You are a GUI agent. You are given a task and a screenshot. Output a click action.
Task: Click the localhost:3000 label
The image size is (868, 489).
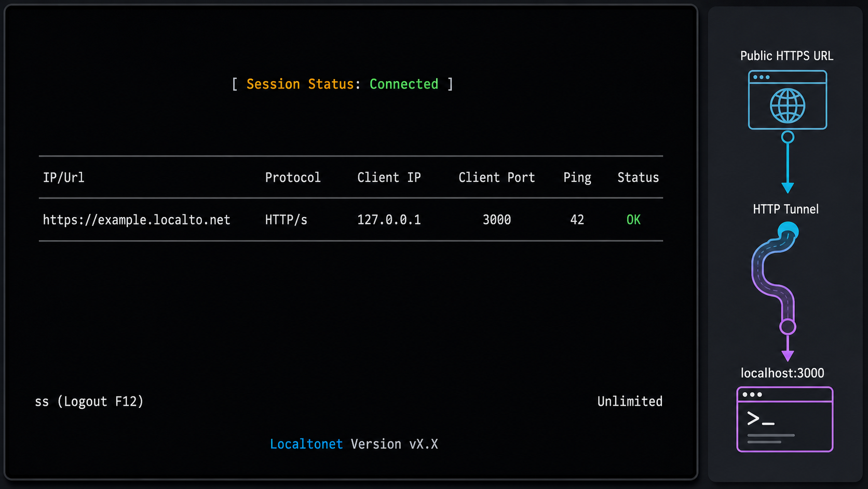[x=782, y=373]
